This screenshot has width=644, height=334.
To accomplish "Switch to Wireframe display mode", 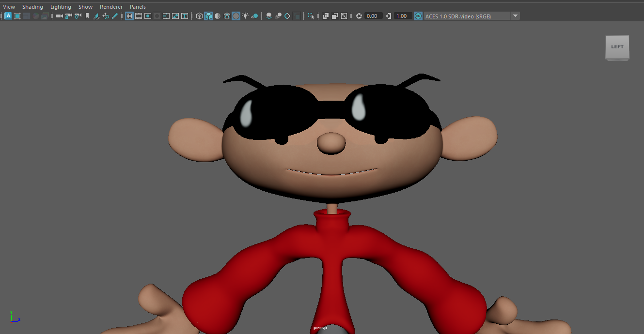I will [199, 16].
